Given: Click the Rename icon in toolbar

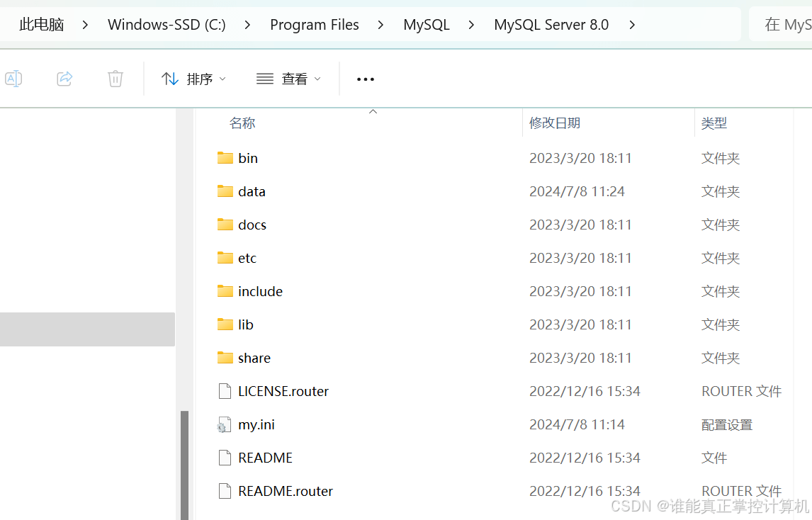Looking at the screenshot, I should [13, 79].
